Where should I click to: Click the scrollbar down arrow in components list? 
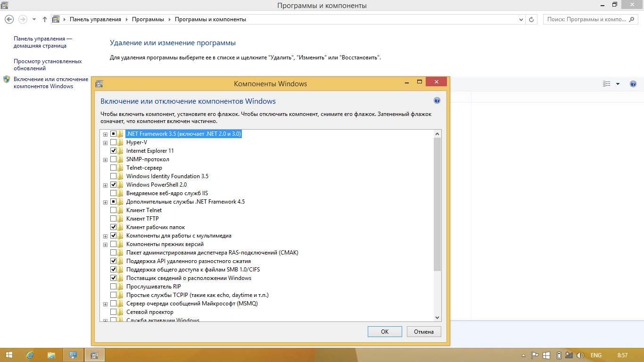tap(437, 318)
